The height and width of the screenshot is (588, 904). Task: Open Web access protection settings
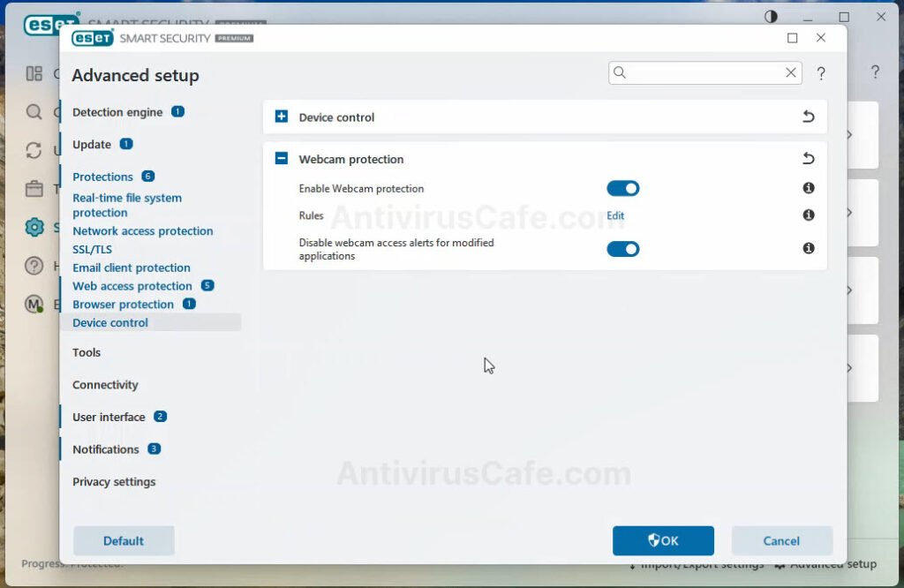pos(132,287)
